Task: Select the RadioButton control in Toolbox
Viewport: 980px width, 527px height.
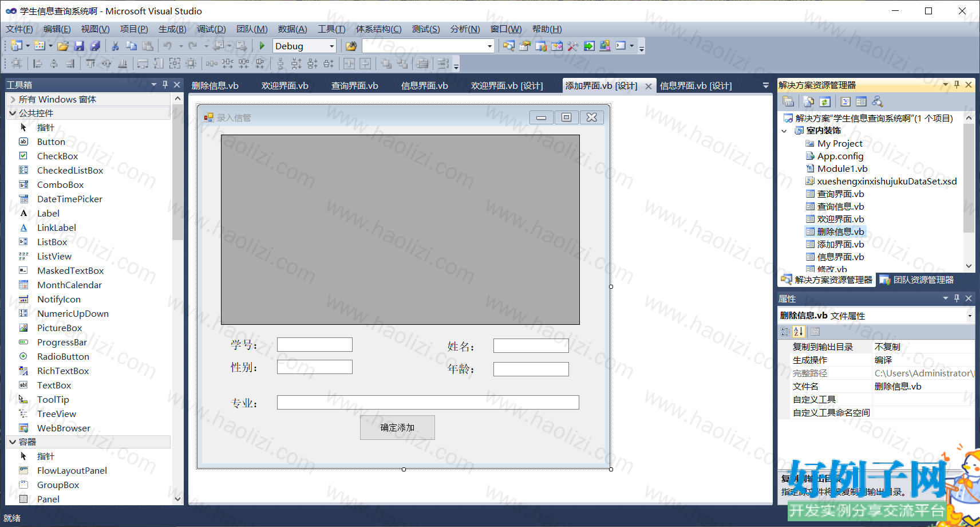Action: pyautogui.click(x=63, y=356)
